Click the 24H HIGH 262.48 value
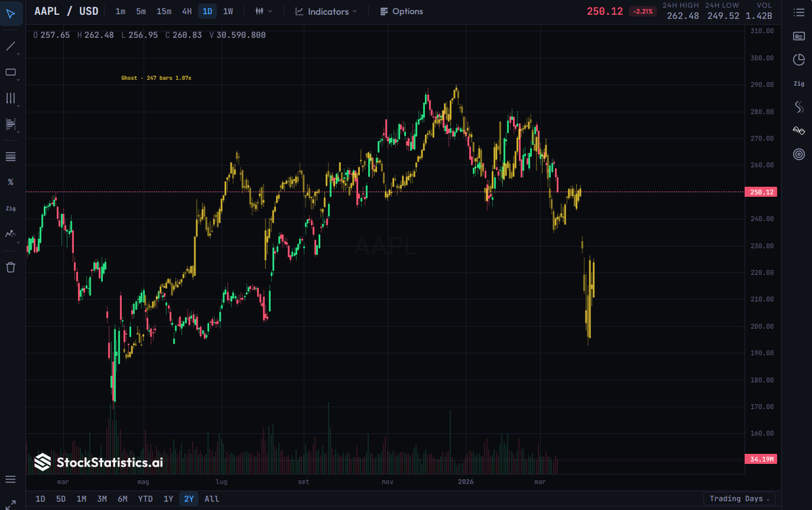812x510 pixels. (683, 16)
